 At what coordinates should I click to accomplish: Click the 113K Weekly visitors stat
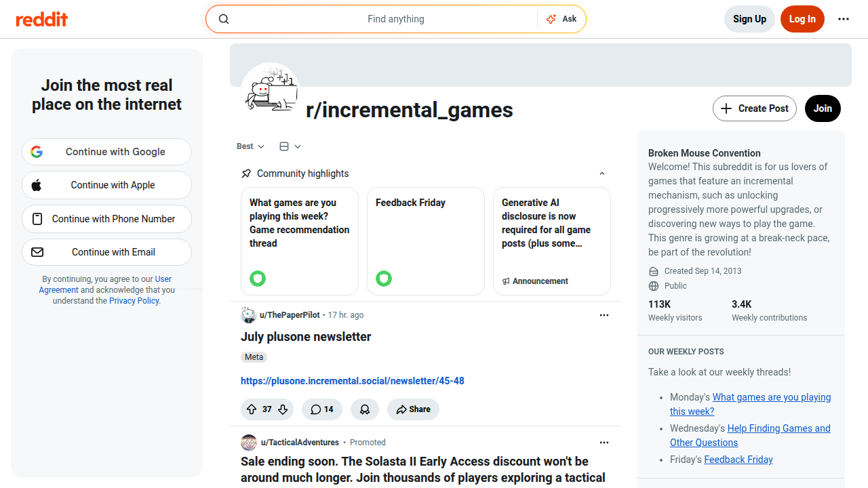[675, 310]
